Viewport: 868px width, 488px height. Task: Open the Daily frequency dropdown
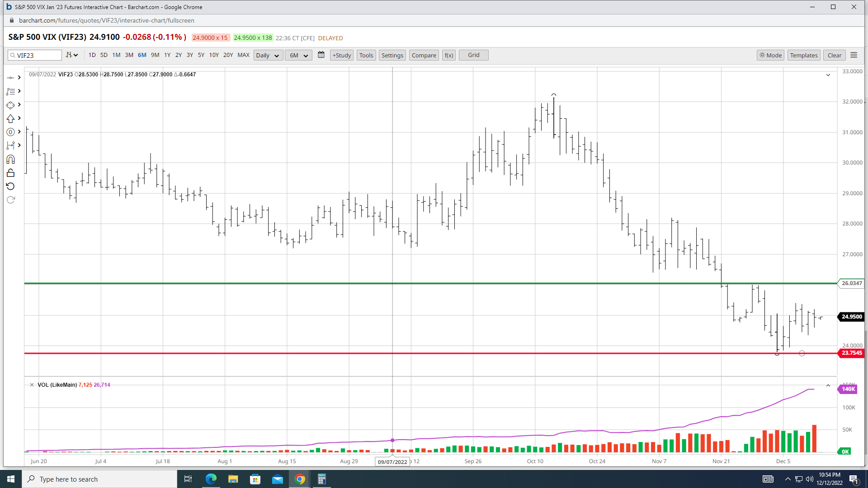(x=268, y=55)
